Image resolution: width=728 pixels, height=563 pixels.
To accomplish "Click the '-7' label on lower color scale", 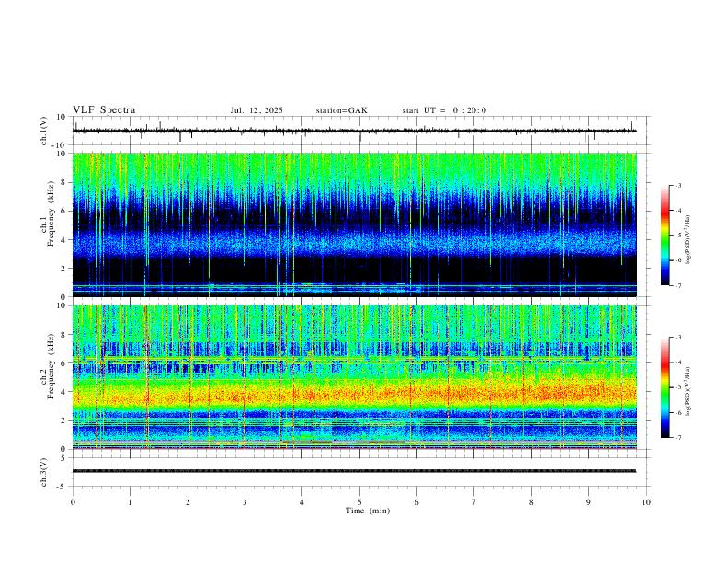I will 677,438.
